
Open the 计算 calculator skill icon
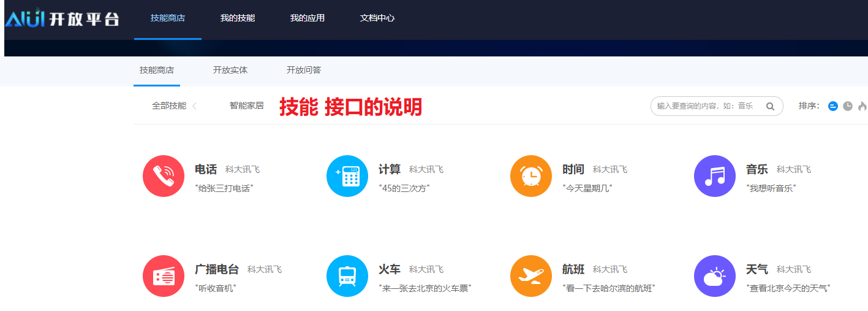point(347,176)
